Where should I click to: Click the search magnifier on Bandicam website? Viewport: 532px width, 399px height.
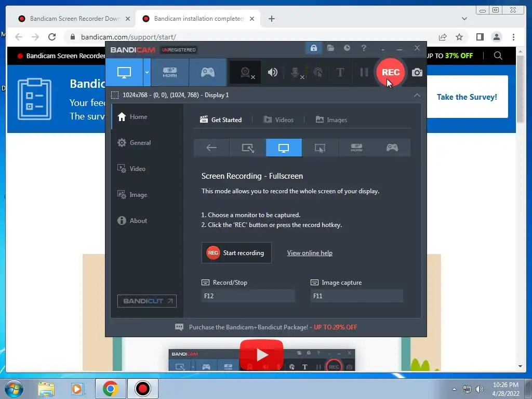(x=498, y=56)
